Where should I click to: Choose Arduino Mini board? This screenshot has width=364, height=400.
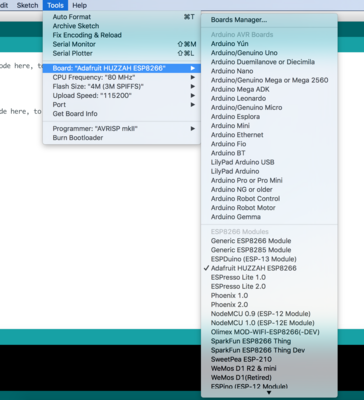tap(269, 126)
